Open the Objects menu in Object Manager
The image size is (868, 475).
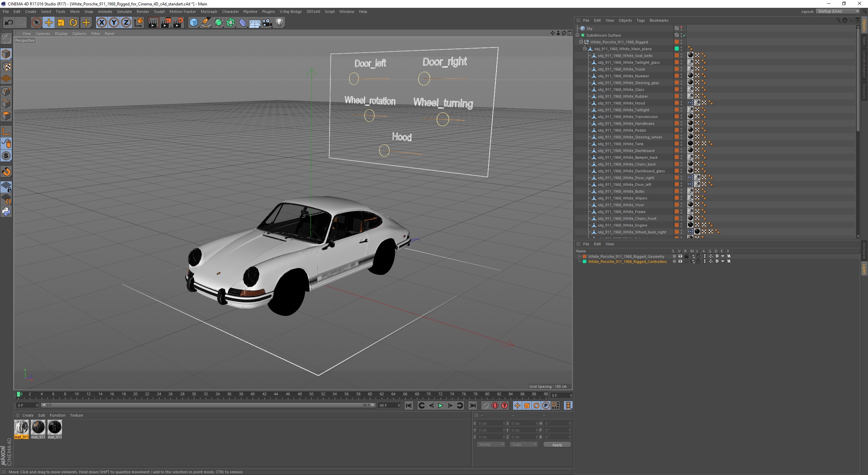[625, 20]
